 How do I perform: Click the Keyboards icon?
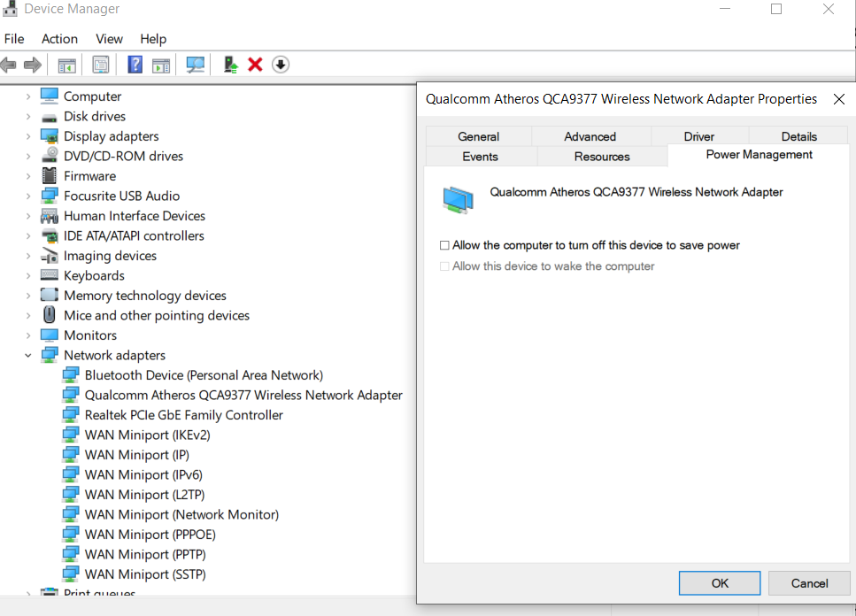50,275
